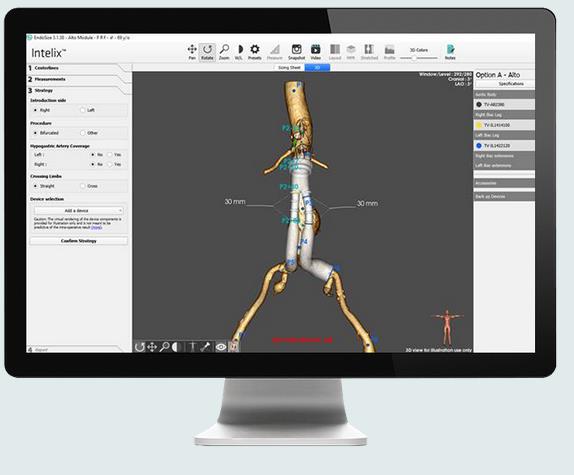Screen dimensions: 574x475
Task: Click the Window/Level readout text
Action: click(x=445, y=75)
